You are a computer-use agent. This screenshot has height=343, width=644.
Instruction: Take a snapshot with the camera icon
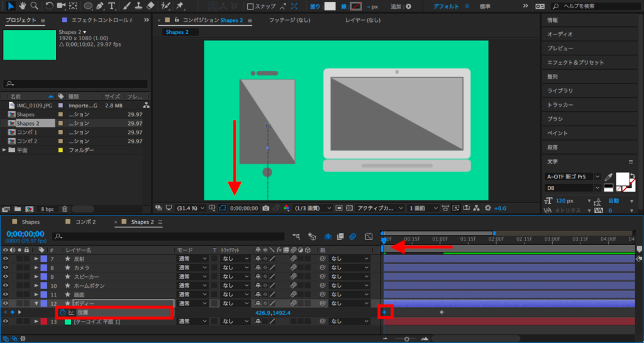click(266, 208)
